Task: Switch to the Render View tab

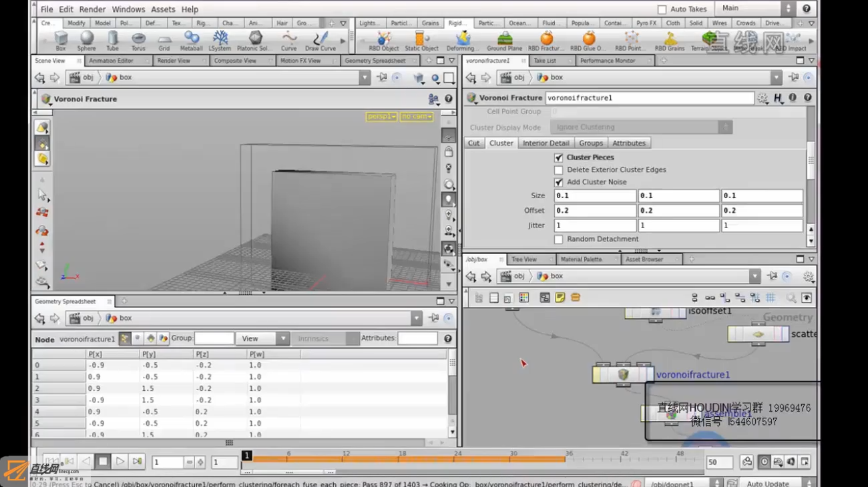Action: point(174,61)
